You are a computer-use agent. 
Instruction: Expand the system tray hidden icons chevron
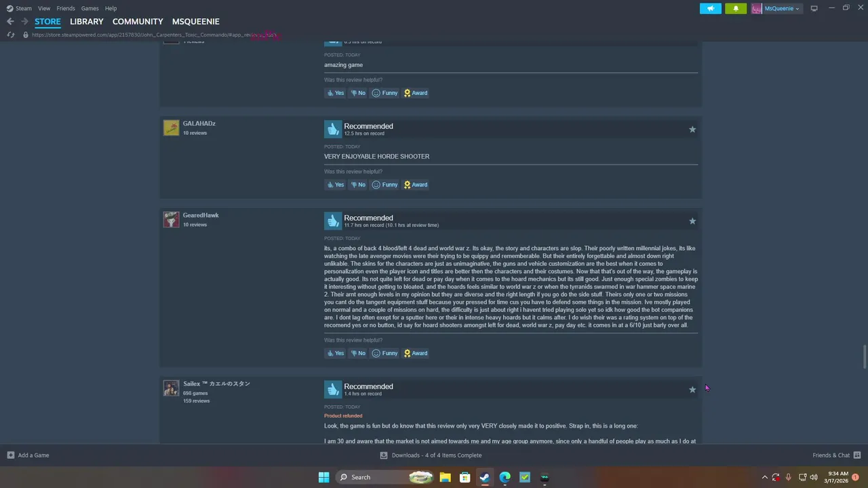[764, 477]
